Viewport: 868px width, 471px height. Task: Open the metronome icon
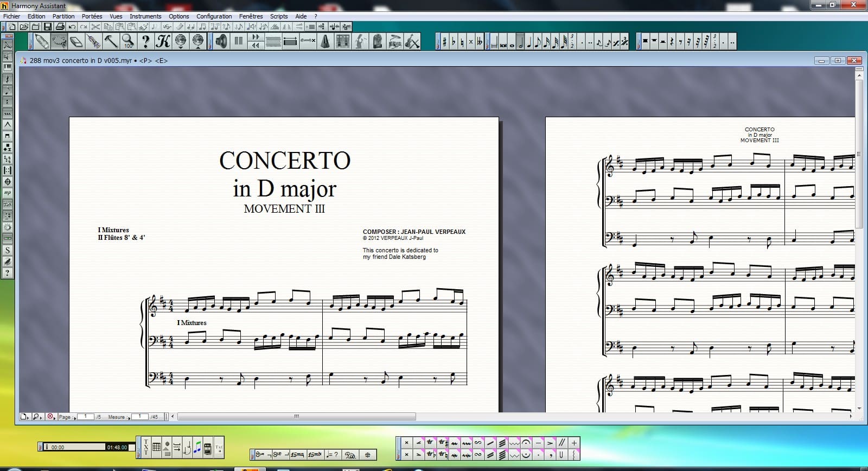click(325, 41)
